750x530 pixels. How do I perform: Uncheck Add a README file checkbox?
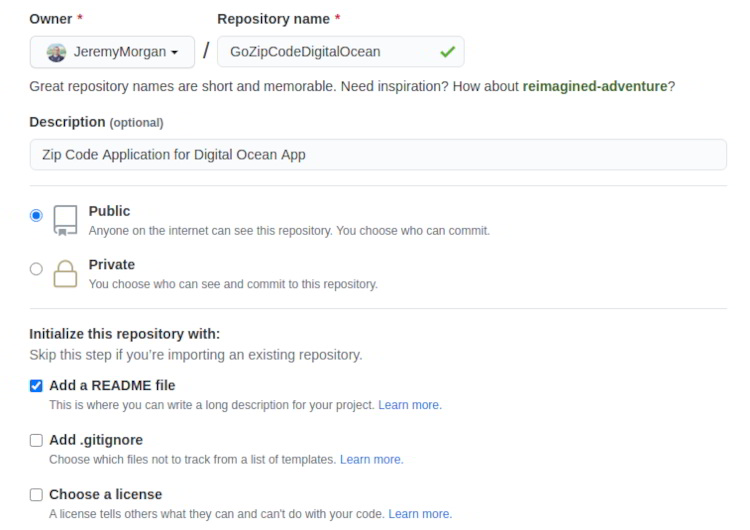pos(36,386)
